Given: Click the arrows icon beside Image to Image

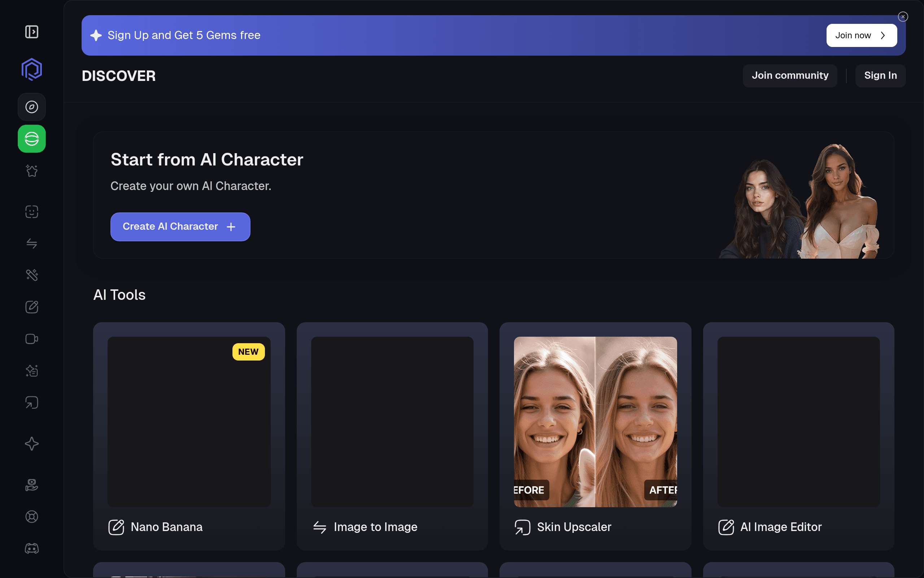Looking at the screenshot, I should [x=319, y=527].
